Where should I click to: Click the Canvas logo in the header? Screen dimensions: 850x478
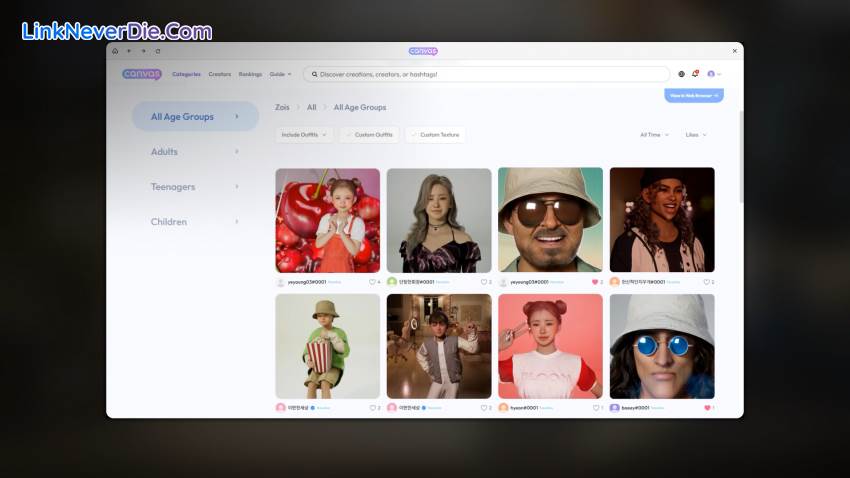point(141,74)
